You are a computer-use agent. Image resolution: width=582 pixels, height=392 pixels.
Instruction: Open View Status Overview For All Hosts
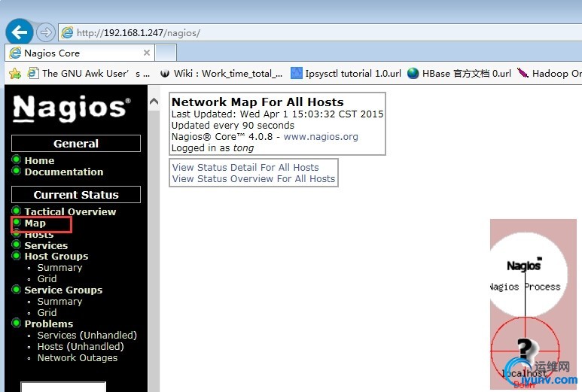pyautogui.click(x=254, y=179)
